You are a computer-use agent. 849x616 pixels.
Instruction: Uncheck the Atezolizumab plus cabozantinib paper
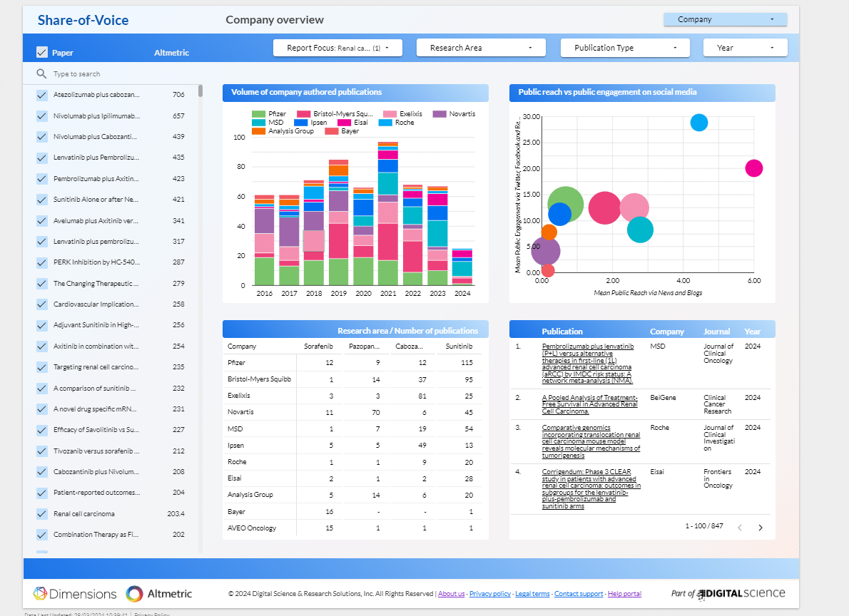tap(42, 95)
